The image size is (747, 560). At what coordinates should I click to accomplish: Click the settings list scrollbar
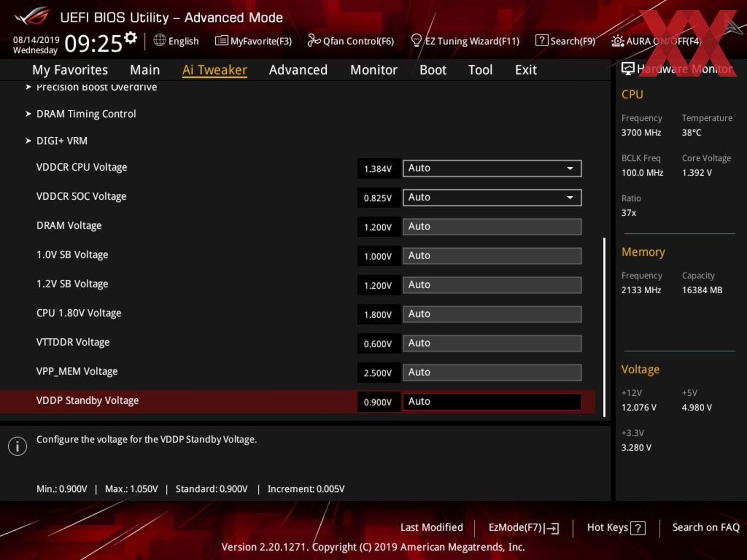click(x=604, y=327)
